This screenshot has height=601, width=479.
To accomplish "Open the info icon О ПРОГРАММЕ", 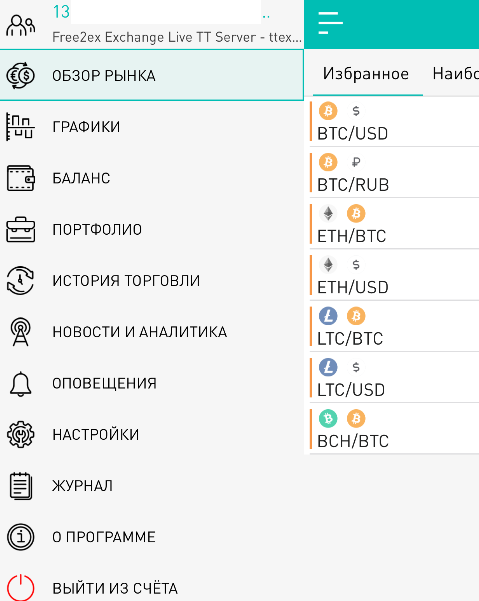I will [x=20, y=537].
